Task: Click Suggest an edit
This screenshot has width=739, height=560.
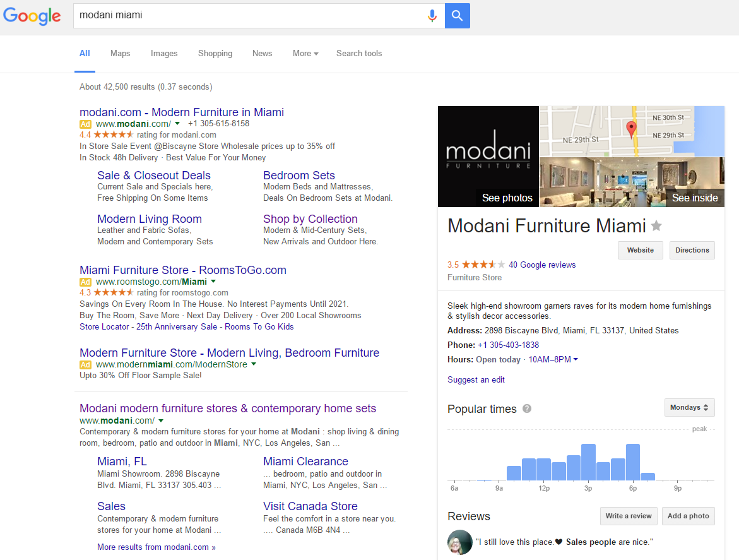Action: tap(476, 380)
